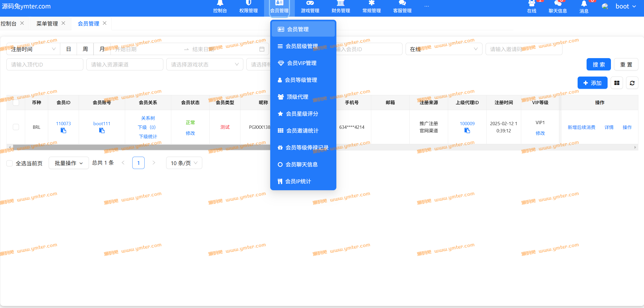
Task: Focus the 请输入资源渠道 input field
Action: [125, 64]
